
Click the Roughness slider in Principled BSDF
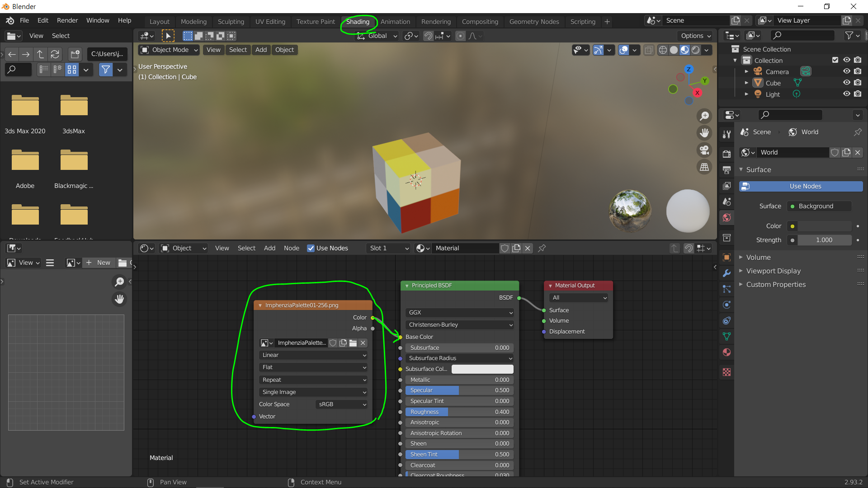tap(458, 412)
